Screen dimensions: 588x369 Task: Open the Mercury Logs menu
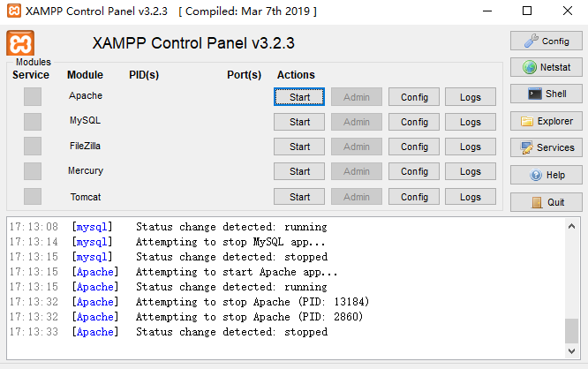(471, 171)
